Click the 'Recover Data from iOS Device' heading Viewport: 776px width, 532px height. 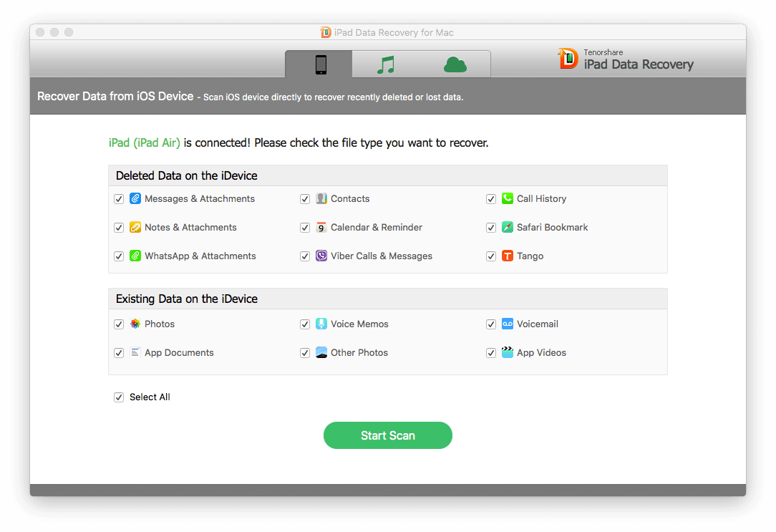click(115, 96)
